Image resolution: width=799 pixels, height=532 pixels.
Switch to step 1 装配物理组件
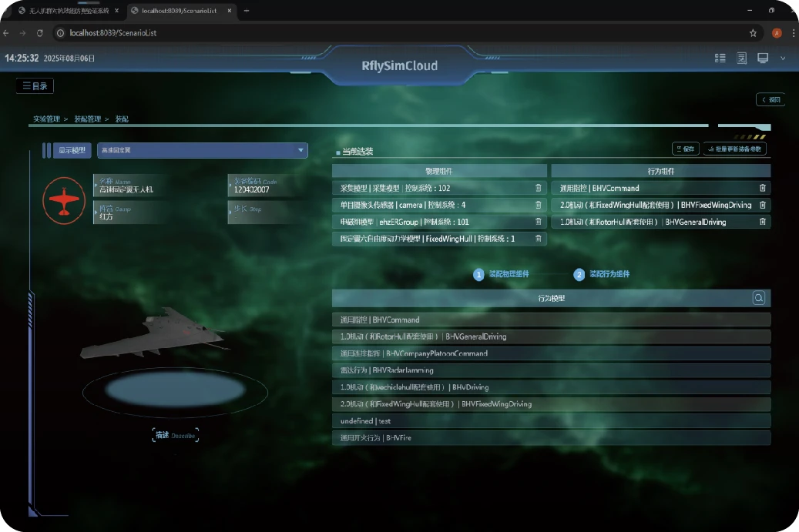(501, 274)
